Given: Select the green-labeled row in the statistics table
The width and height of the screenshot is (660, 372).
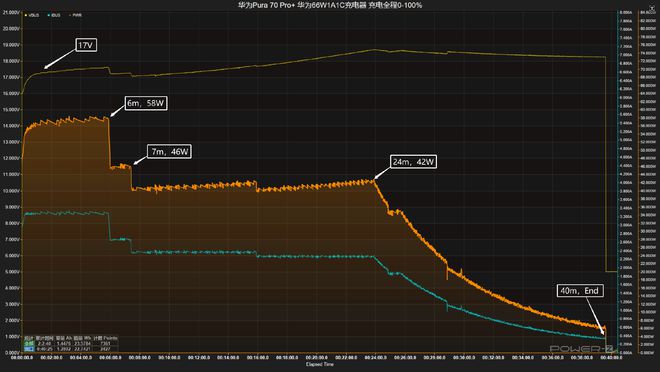Looking at the screenshot, I should 70,343.
